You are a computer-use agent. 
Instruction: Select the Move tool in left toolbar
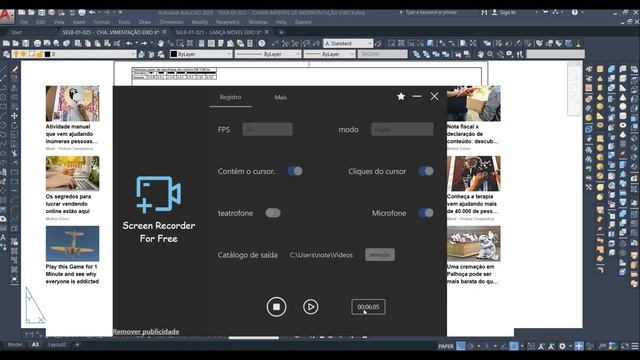click(x=14, y=116)
